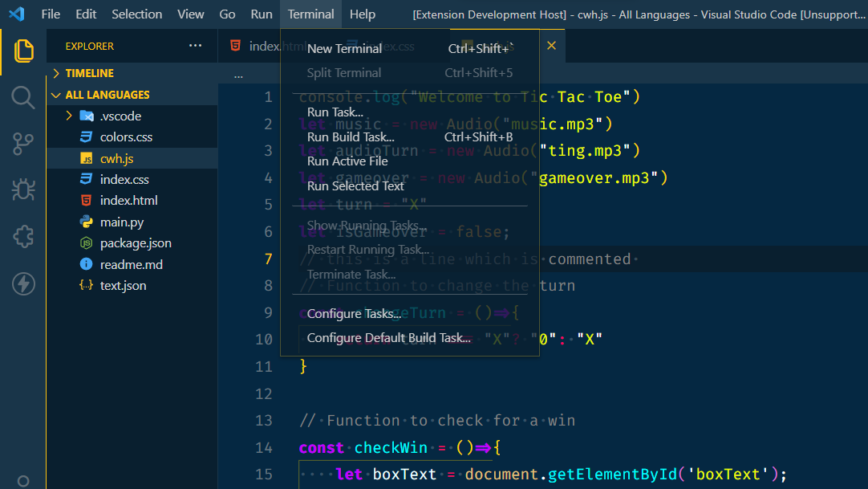Open readme.md from explorer list
Viewport: 868px width, 489px height.
point(132,265)
